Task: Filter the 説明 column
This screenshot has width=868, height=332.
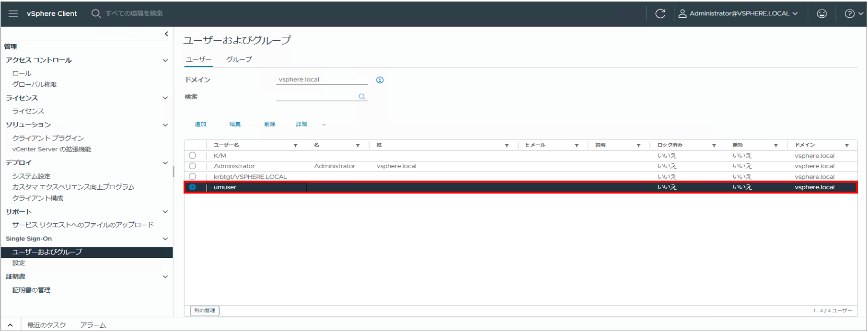Action: coord(638,145)
